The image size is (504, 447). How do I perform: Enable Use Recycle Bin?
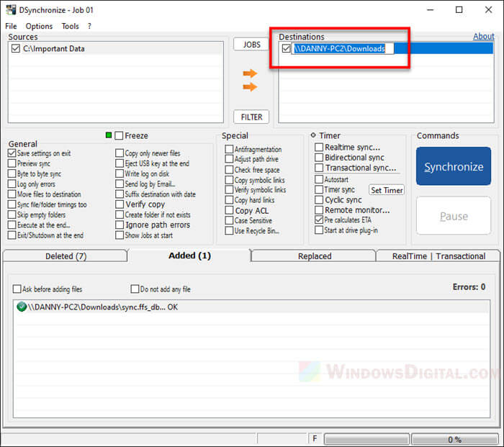click(x=229, y=231)
